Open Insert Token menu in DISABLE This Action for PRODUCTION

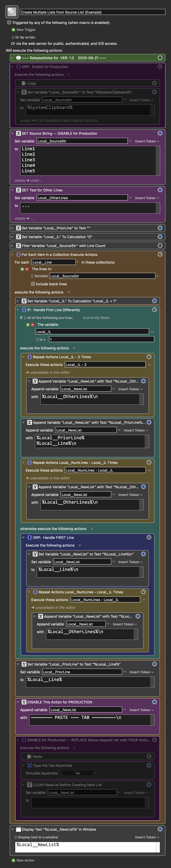[142, 710]
